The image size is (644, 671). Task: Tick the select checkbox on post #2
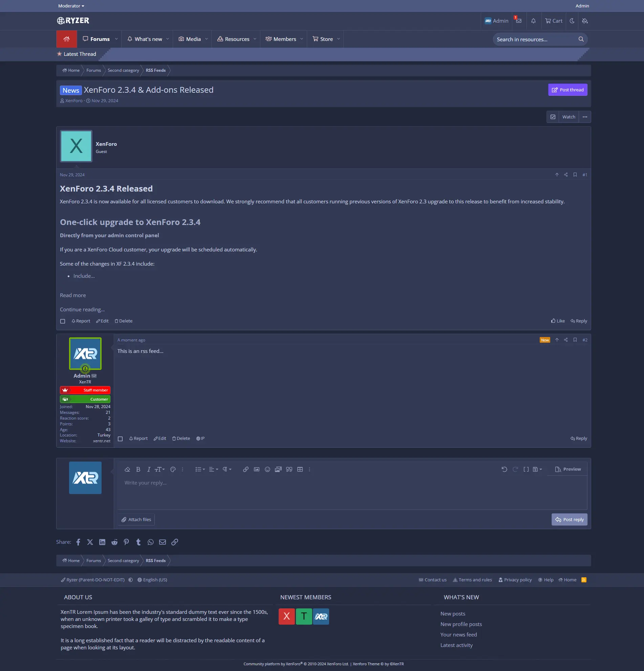(x=120, y=439)
